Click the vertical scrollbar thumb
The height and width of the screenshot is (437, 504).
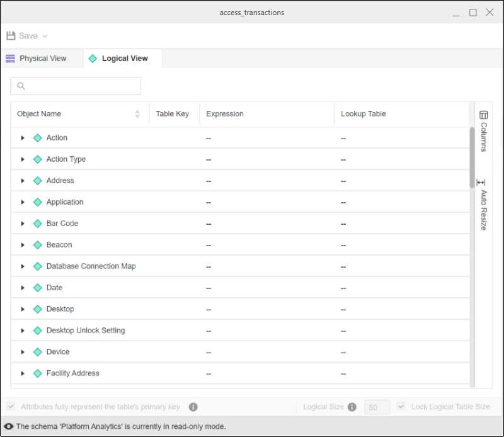[x=472, y=157]
